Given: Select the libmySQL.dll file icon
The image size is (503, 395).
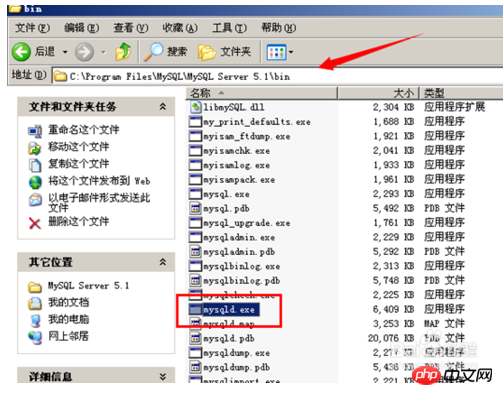Looking at the screenshot, I should (x=196, y=107).
